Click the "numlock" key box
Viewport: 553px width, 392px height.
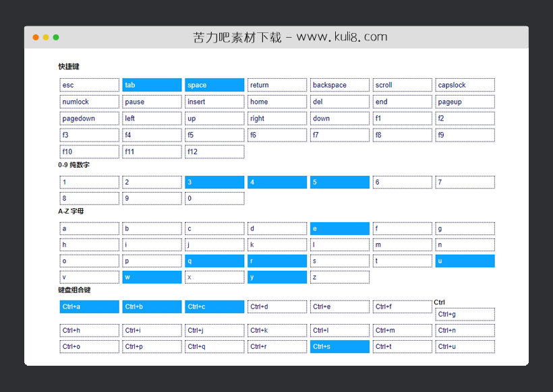pos(89,102)
